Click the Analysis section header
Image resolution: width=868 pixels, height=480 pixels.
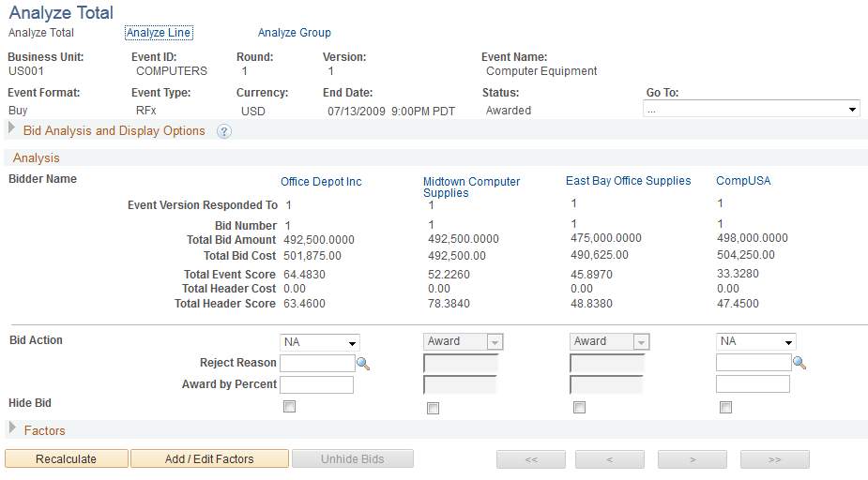point(37,158)
